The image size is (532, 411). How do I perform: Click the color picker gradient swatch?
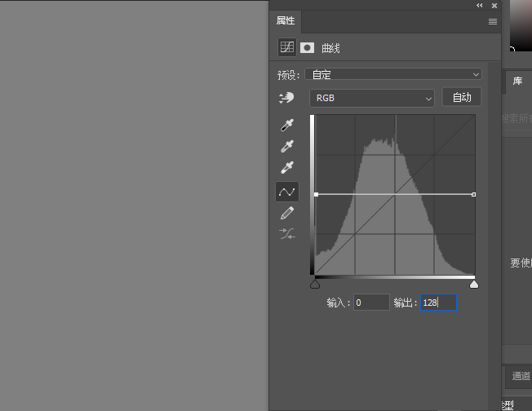pyautogui.click(x=521, y=25)
